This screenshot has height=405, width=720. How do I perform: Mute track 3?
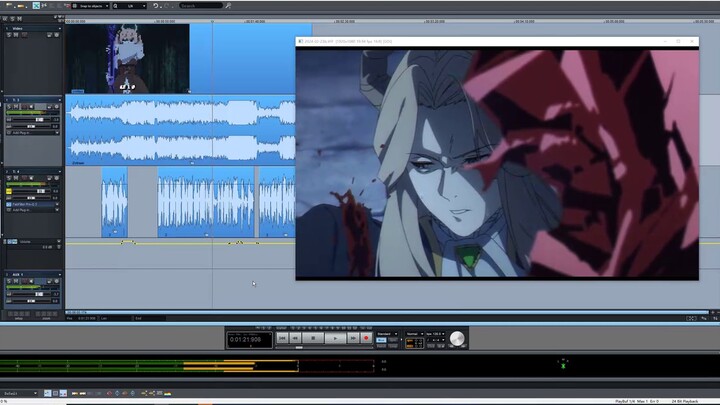pos(16,107)
